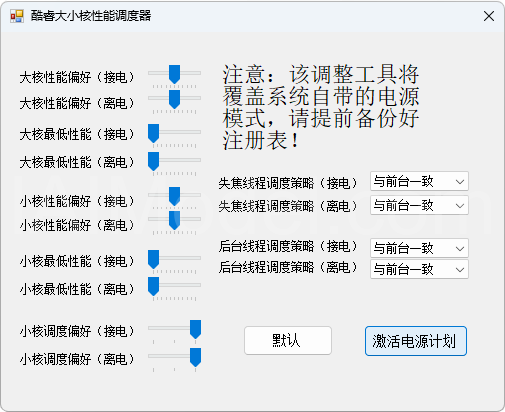
Task: Open the 后台线程调度策略（接电）dropdown
Action: 419,248
